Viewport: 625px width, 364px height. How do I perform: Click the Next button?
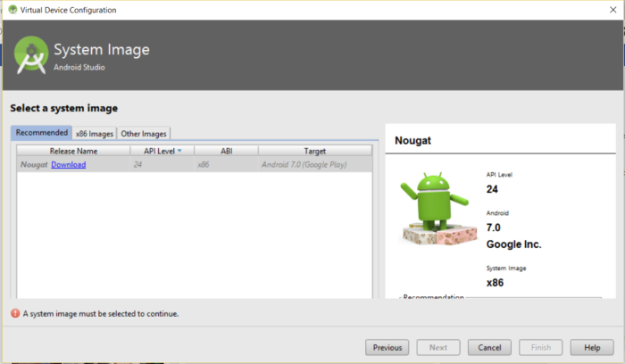click(x=438, y=347)
